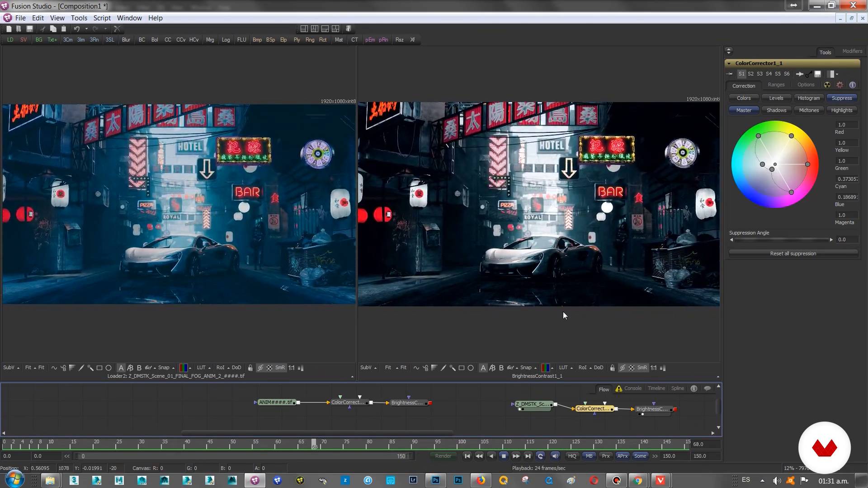Open the radioactive common controls tab icon
This screenshot has width=868, height=488.
coord(827,85)
